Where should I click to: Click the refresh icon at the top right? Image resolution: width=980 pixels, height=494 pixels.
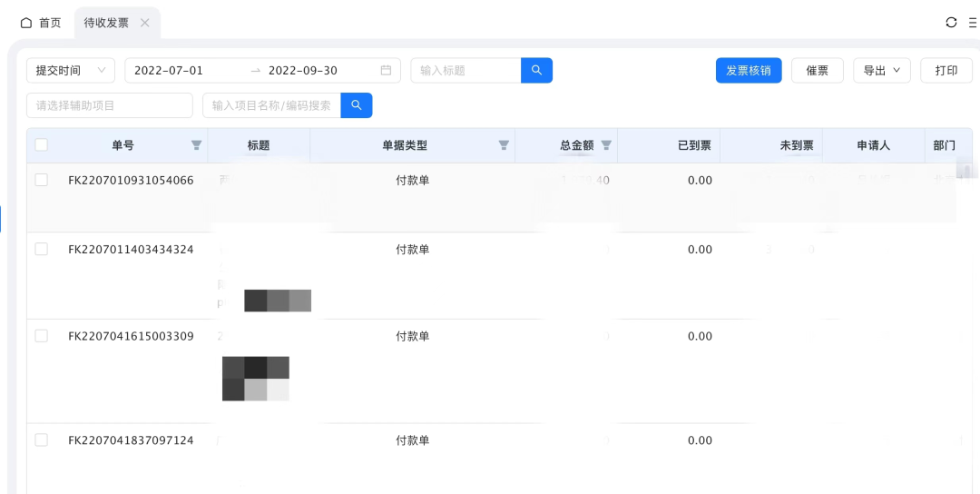pos(951,23)
